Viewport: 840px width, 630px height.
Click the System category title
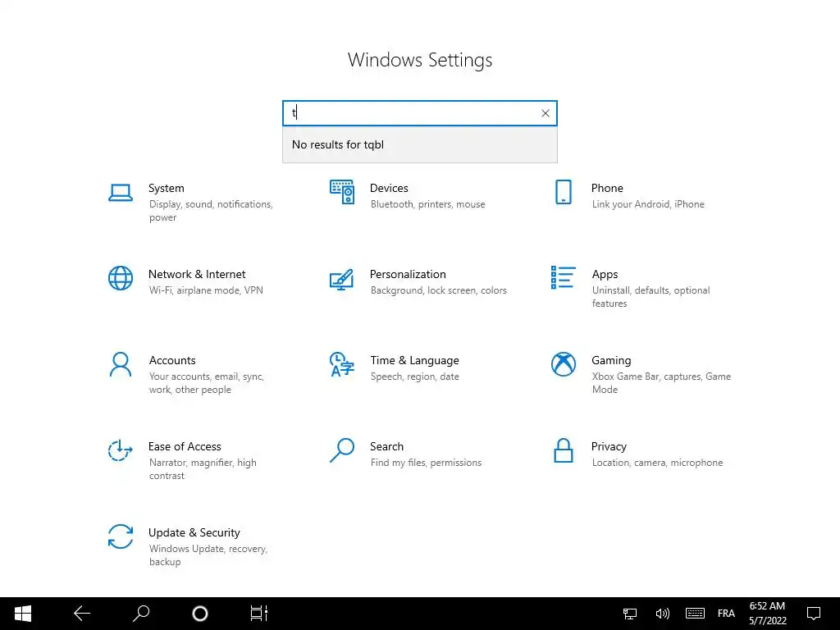pos(166,188)
